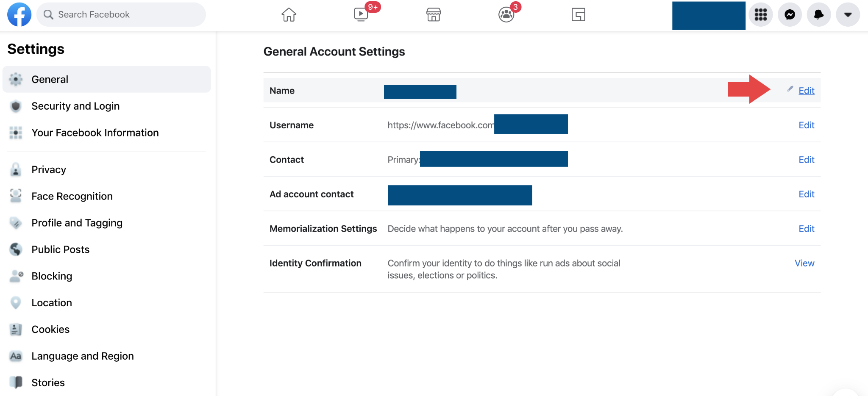This screenshot has height=396, width=868.
Task: Expand the account dropdown arrow
Action: 848,15
